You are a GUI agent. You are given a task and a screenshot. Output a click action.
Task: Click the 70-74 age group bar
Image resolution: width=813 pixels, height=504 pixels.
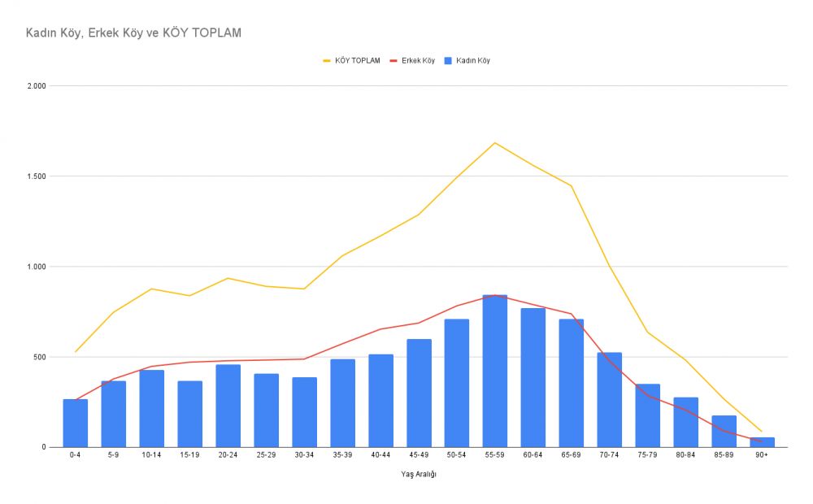click(609, 400)
